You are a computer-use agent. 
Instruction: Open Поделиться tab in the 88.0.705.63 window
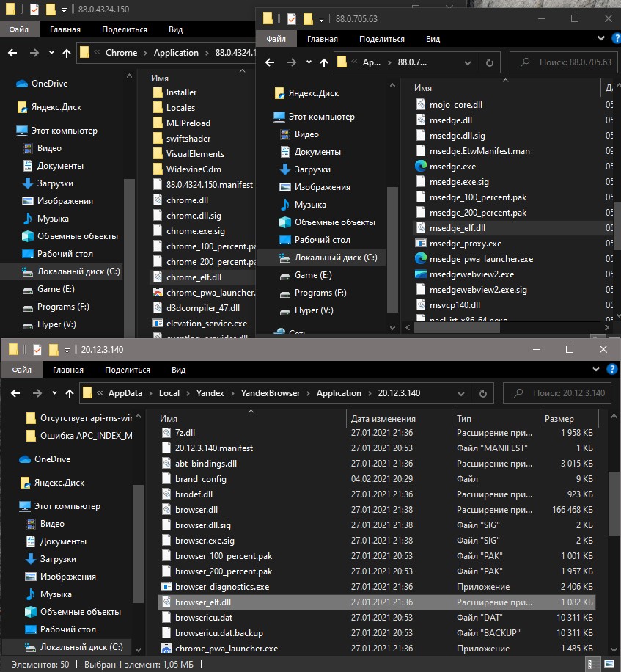pyautogui.click(x=381, y=39)
